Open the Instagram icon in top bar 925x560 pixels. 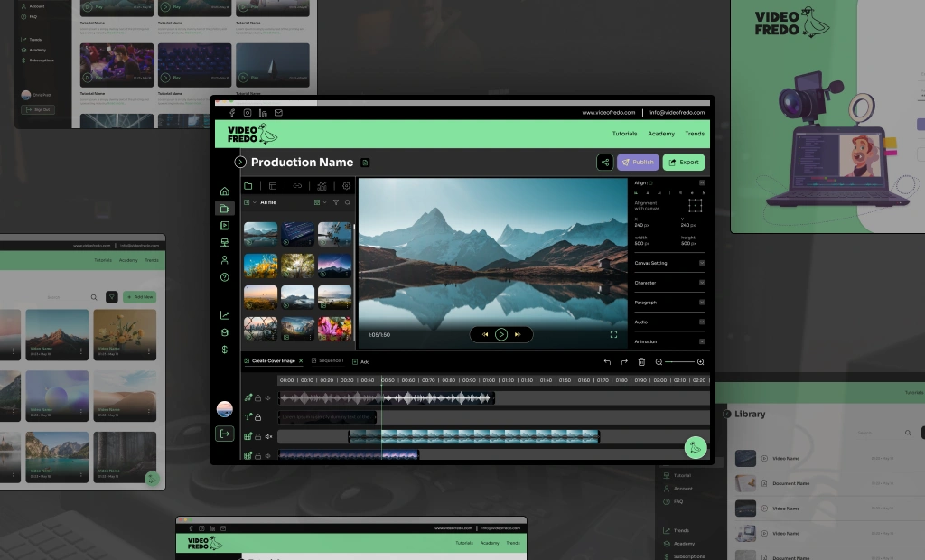coord(248,113)
